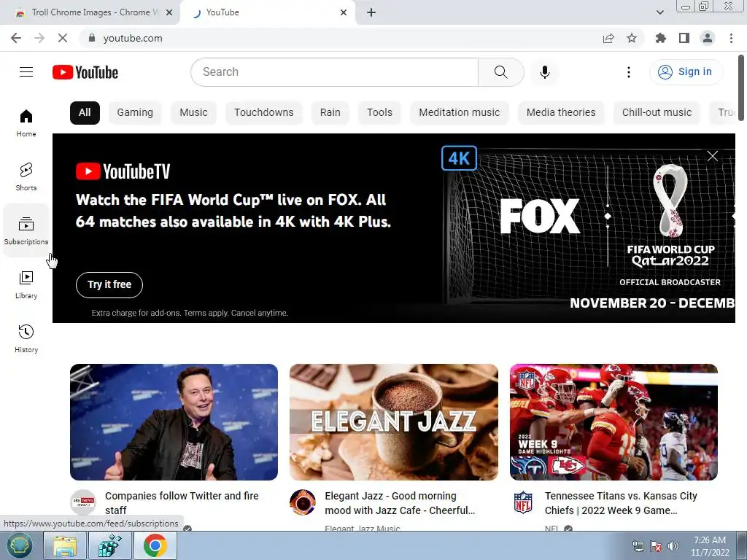
Task: Filter by Media theories chip
Action: click(x=561, y=112)
